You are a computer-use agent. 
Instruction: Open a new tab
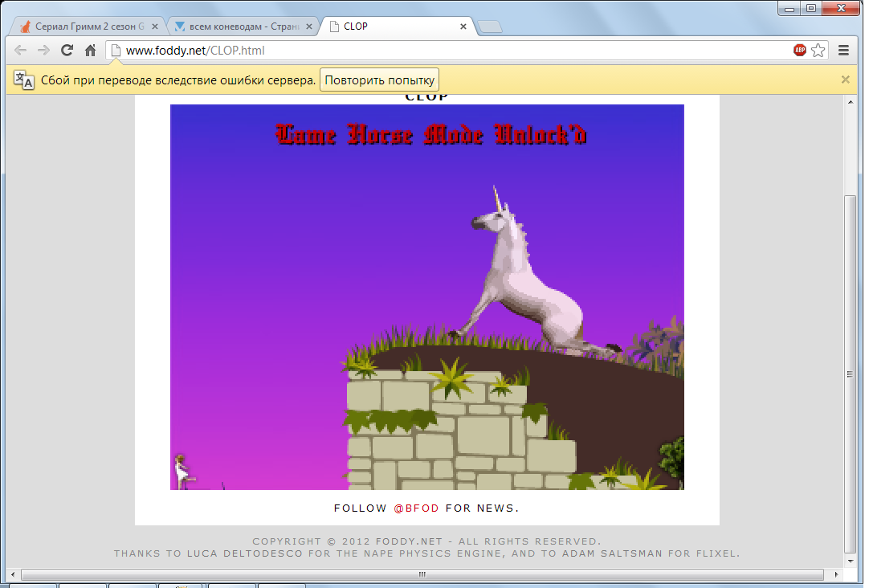pos(490,27)
